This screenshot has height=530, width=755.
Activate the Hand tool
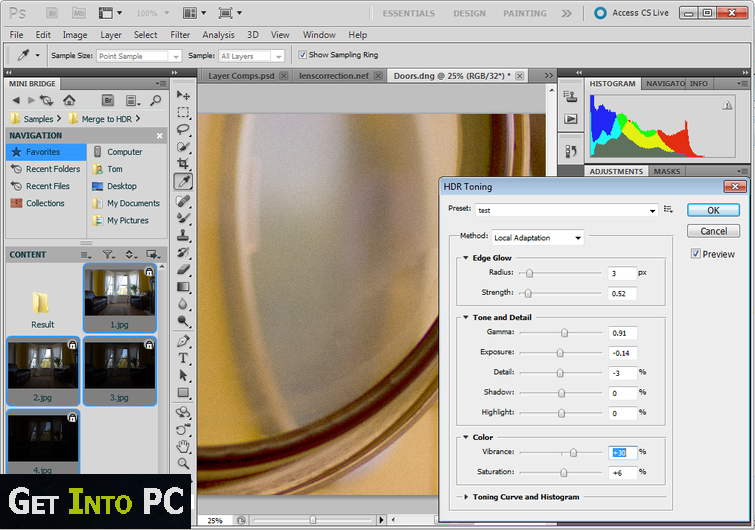pyautogui.click(x=184, y=445)
